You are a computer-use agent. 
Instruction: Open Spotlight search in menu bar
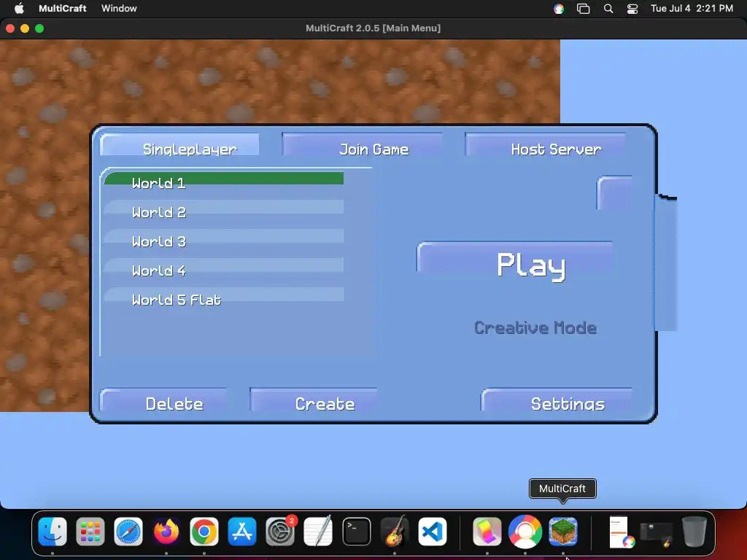coord(608,9)
